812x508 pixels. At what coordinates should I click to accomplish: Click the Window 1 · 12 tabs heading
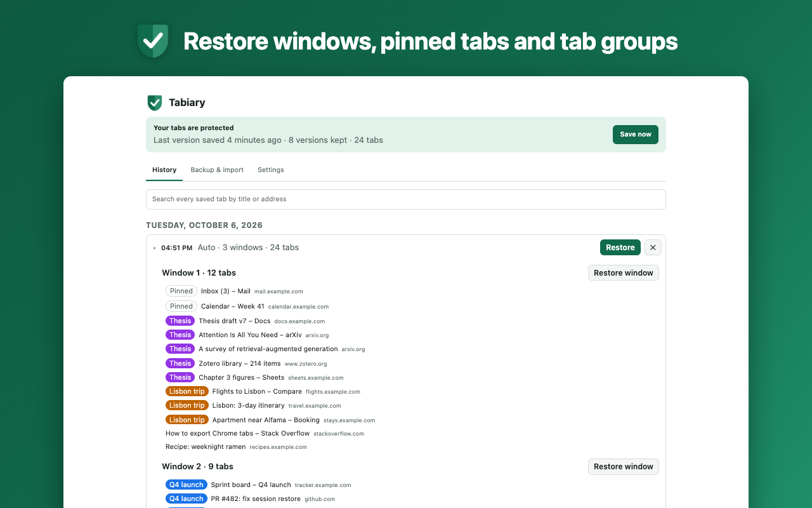coord(199,273)
